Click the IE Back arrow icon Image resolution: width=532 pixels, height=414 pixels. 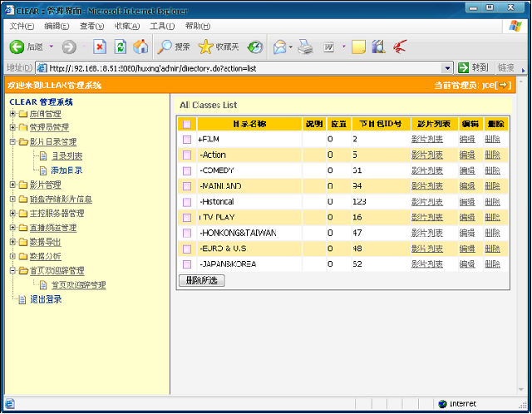coord(17,47)
